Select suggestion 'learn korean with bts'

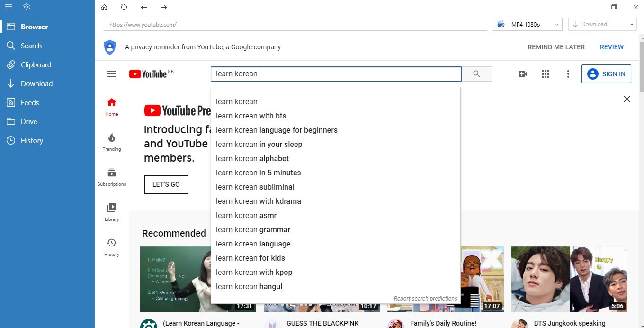click(336, 116)
